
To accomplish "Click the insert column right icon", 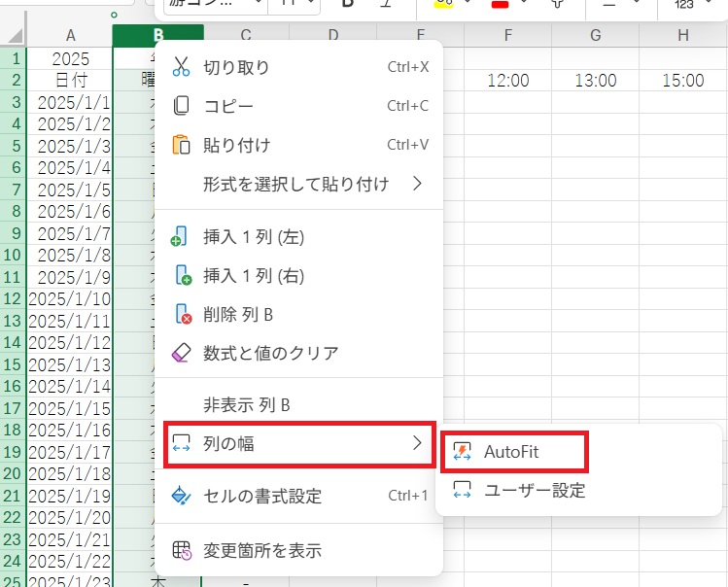I will tap(183, 275).
